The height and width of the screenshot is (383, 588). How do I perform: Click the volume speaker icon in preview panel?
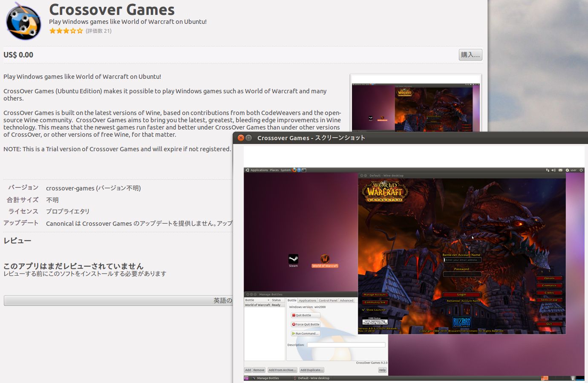(x=553, y=170)
